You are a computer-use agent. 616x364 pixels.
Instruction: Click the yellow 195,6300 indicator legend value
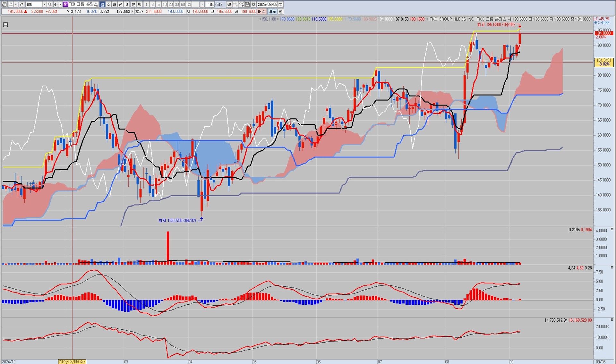coord(335,19)
